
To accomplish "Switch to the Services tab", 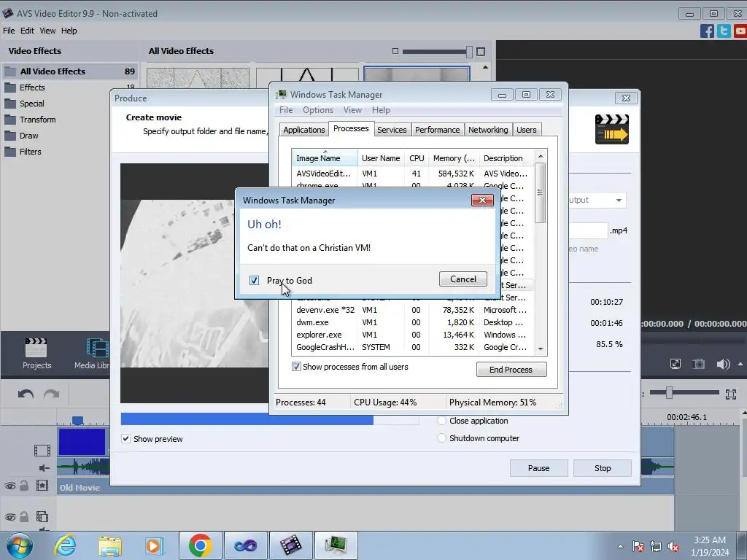I will [x=392, y=130].
